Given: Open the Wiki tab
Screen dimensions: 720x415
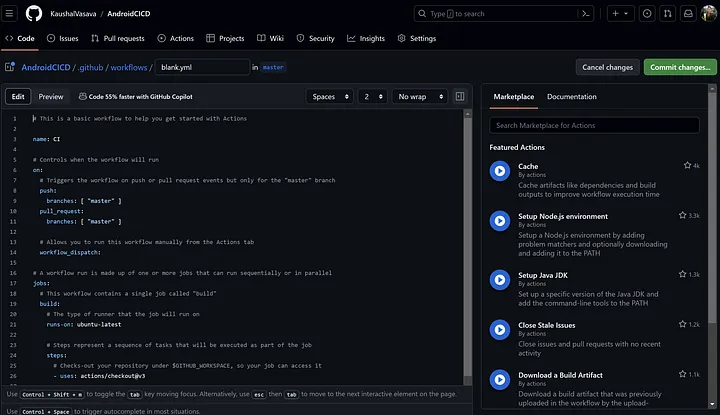Looking at the screenshot, I should coord(270,39).
